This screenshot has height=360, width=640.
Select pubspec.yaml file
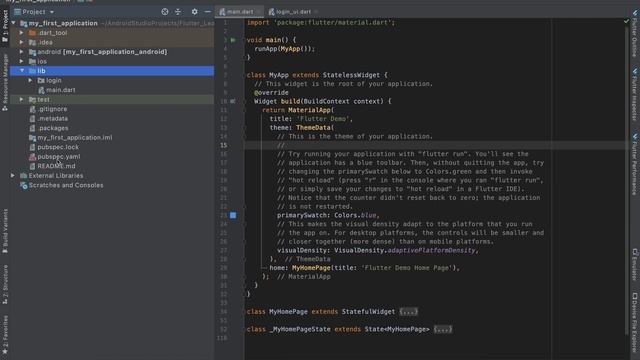pyautogui.click(x=59, y=156)
